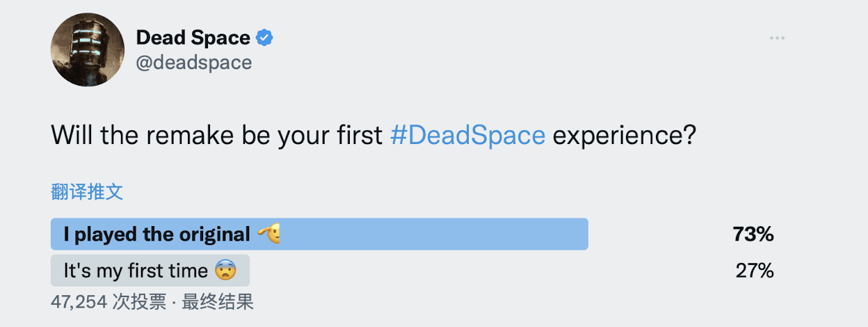Click the 27% poll result value
Screen dimensions: 868x327
(755, 271)
